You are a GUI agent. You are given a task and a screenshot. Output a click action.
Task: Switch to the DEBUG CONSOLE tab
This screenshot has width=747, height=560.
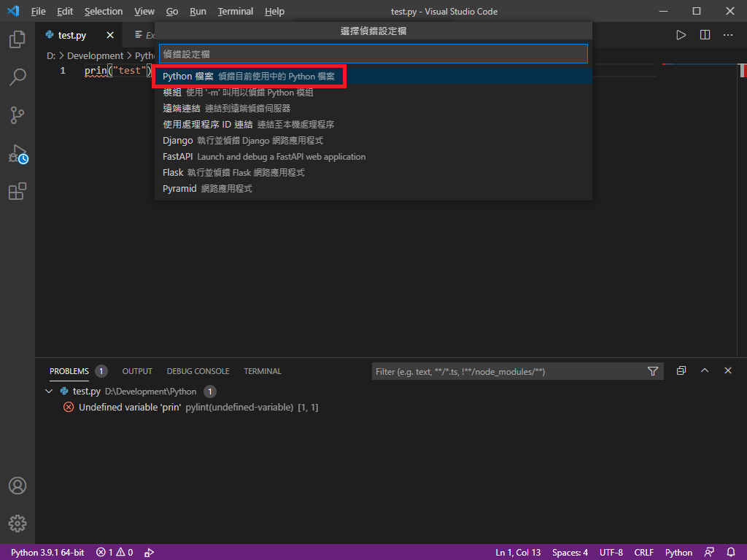pos(198,371)
